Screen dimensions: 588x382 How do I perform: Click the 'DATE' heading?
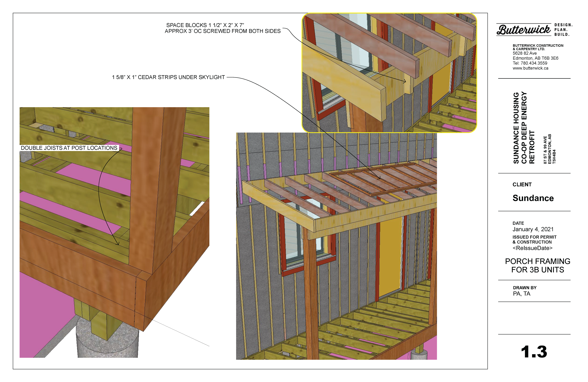click(x=518, y=223)
